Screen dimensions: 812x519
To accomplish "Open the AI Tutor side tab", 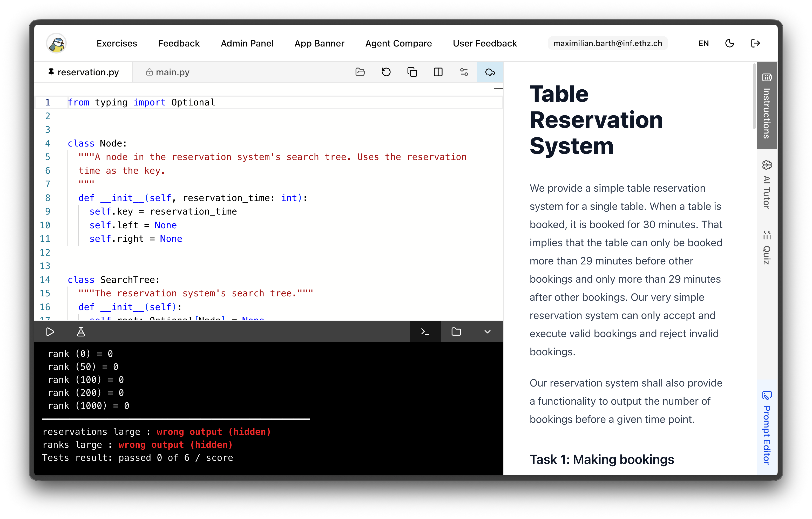I will (767, 184).
